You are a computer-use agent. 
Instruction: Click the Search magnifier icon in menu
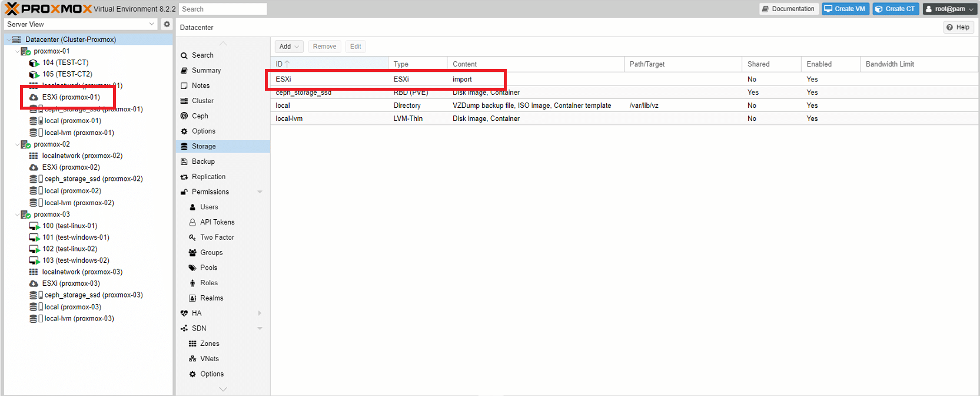(184, 55)
